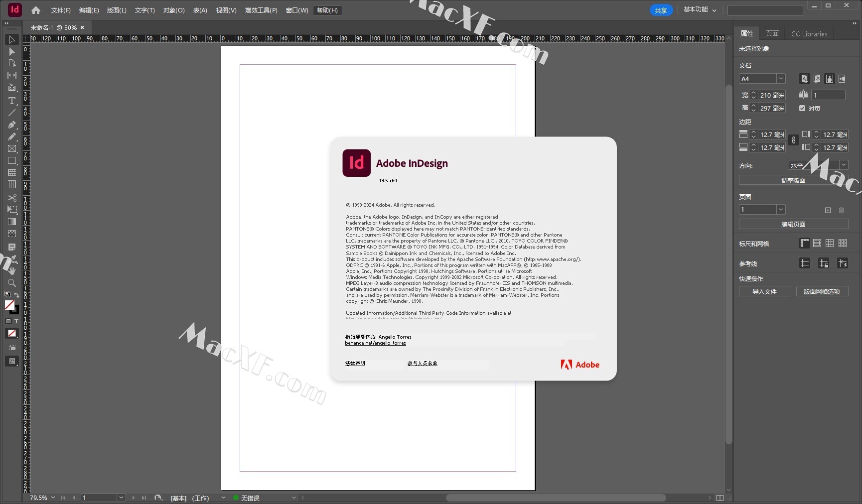Open the 版面(L) menu
Viewport: 862px width, 504px height.
point(117,10)
